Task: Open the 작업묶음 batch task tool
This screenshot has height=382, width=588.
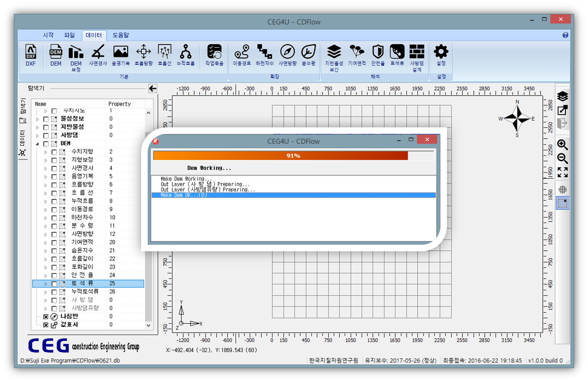Action: [214, 56]
